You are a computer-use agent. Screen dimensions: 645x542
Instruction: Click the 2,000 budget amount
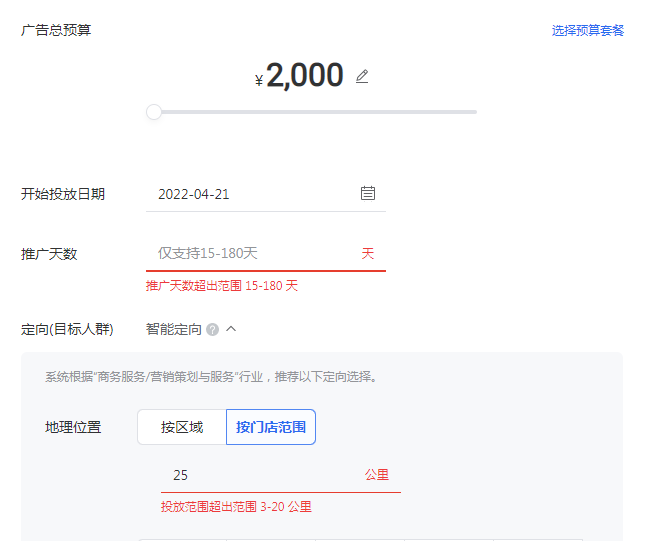tap(304, 76)
